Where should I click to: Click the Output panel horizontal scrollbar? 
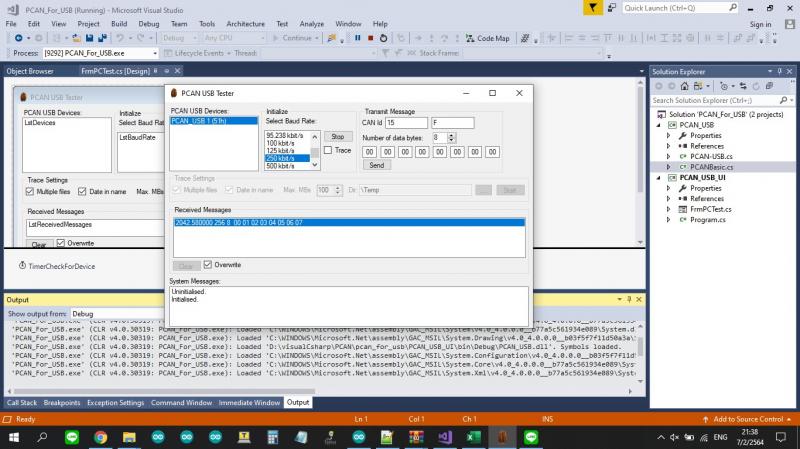[x=163, y=391]
